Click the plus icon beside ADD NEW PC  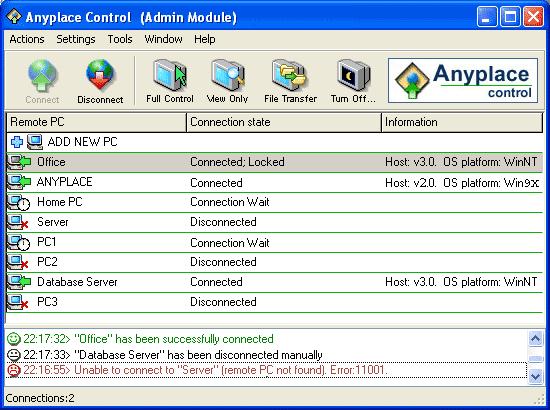click(x=16, y=142)
